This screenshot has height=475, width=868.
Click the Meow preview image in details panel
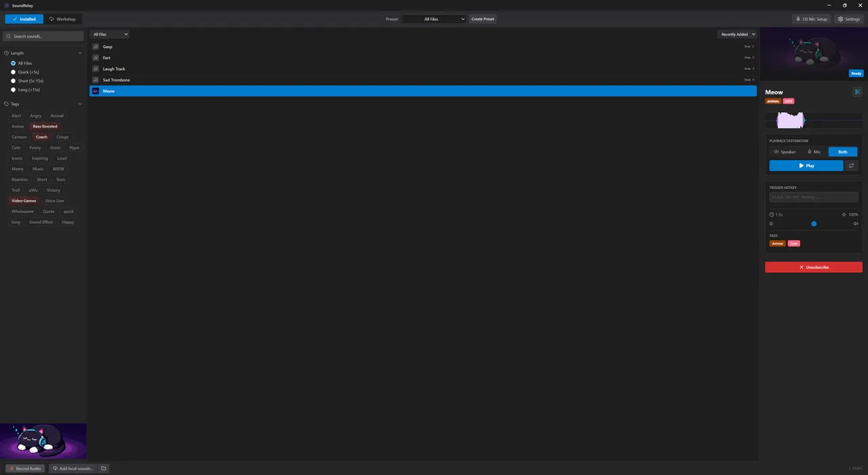814,54
